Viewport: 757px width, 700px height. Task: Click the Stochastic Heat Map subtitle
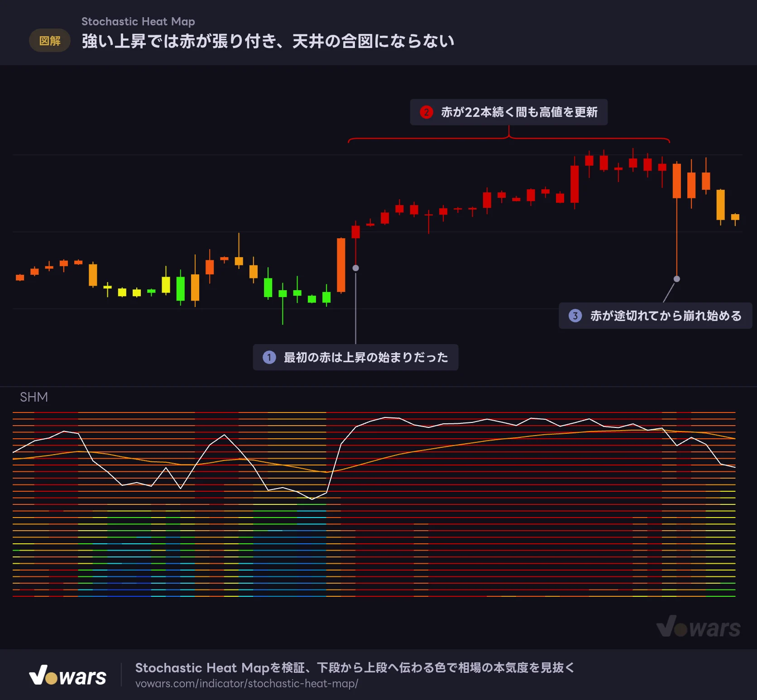[138, 22]
